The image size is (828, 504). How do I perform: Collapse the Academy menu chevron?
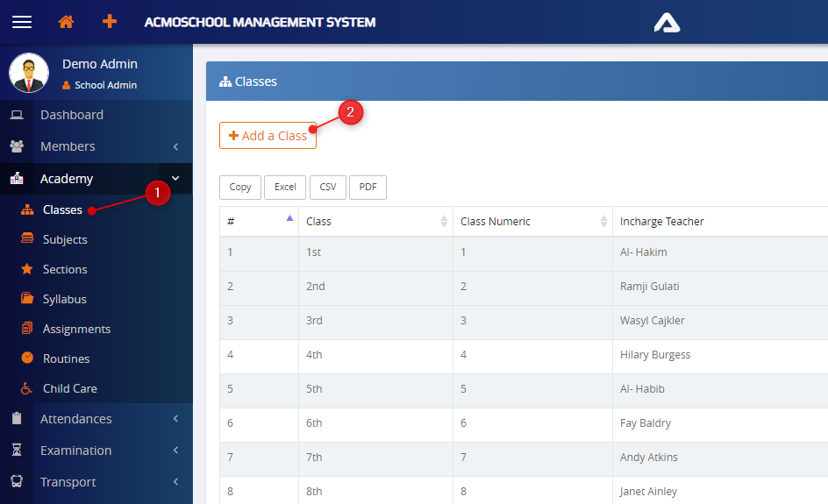[175, 179]
